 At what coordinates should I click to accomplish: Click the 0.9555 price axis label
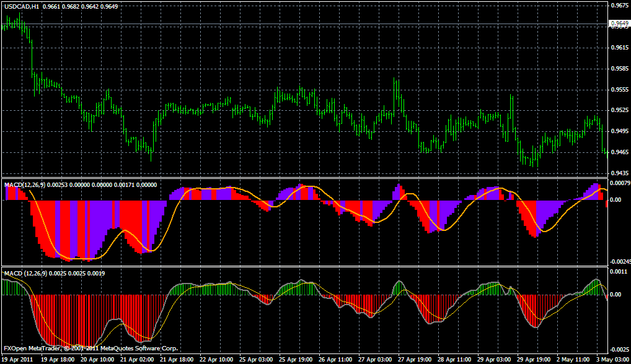tap(620, 90)
